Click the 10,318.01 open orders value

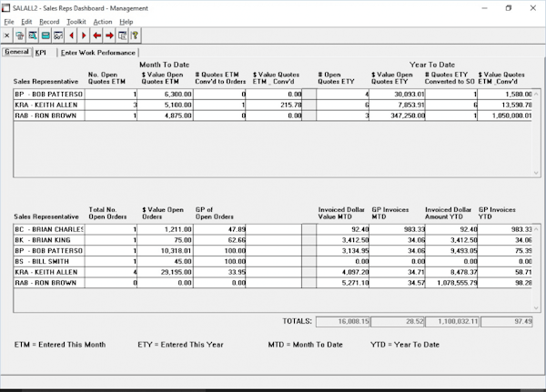coord(165,251)
